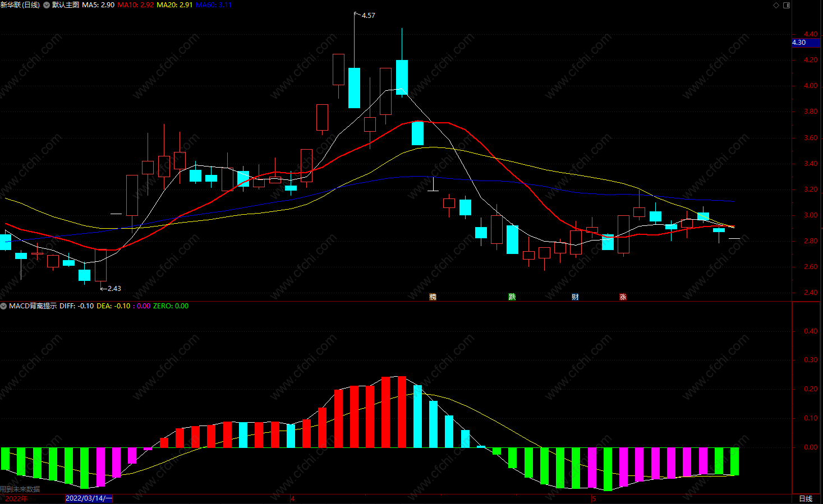
Task: Click the 用到未来数据 notice text
Action: coord(20,489)
